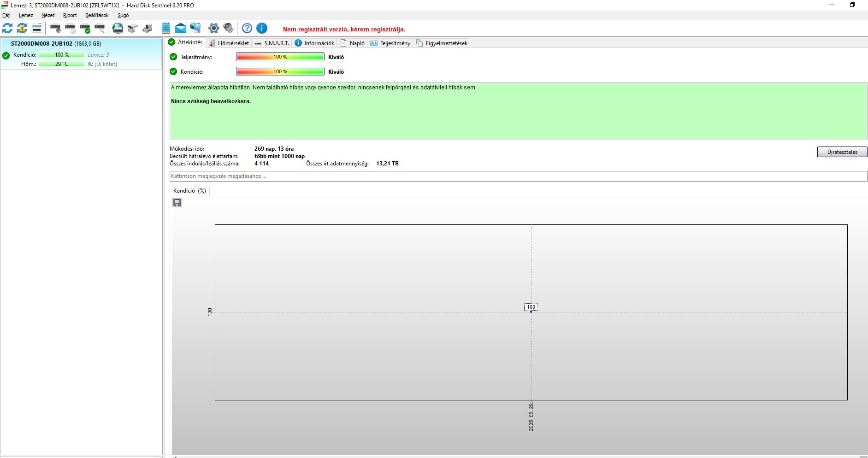The height and width of the screenshot is (458, 868).
Task: Open the S.M.A.R.T. tab
Action: pos(272,43)
